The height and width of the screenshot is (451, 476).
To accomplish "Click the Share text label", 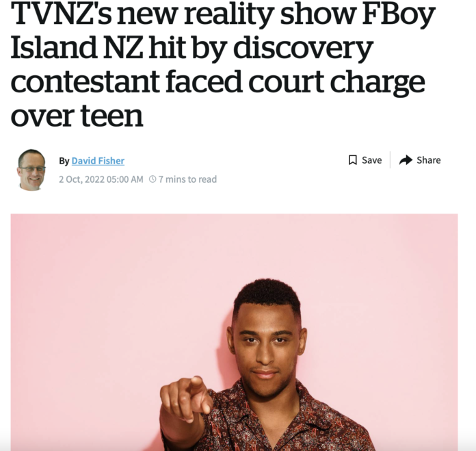I will (428, 160).
